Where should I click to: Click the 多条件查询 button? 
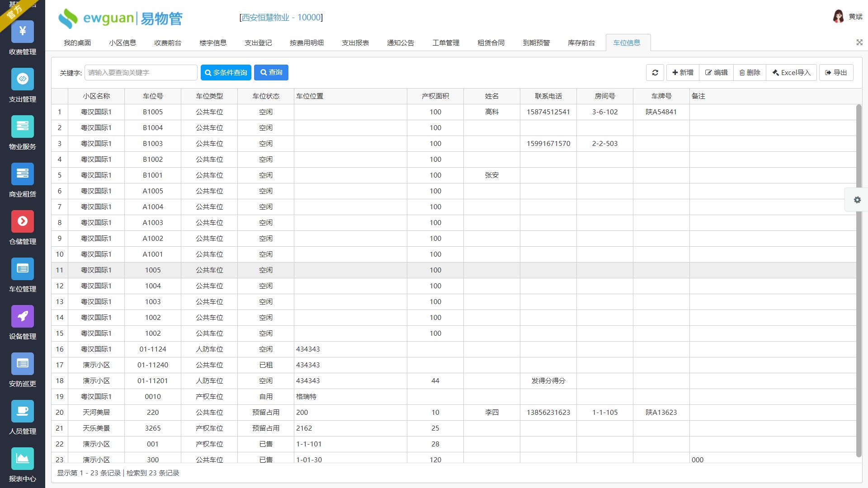[x=226, y=73]
